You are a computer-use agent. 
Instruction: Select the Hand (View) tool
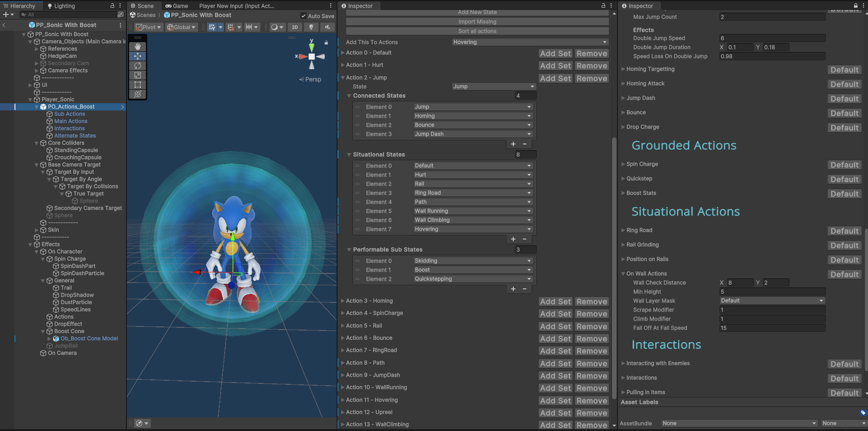click(x=138, y=47)
